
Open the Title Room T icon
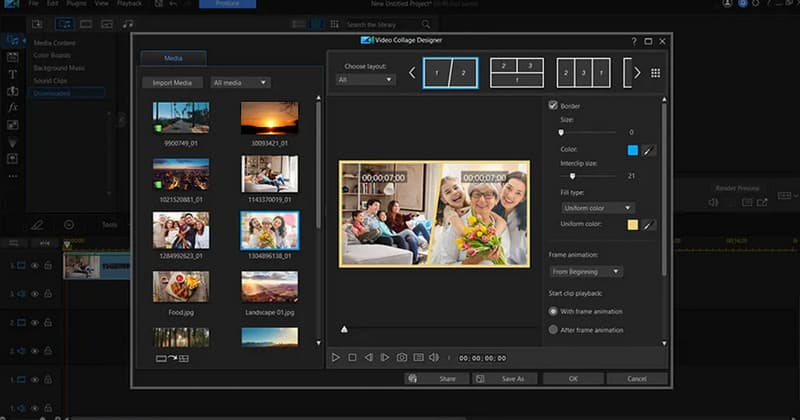[x=13, y=75]
